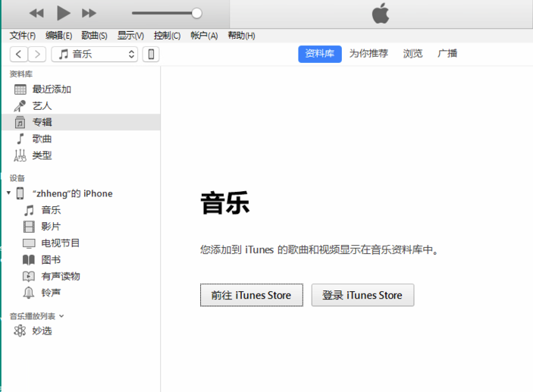This screenshot has height=392, width=533.
Task: Click the calendar icon beside 最近添加
Action: (x=20, y=89)
